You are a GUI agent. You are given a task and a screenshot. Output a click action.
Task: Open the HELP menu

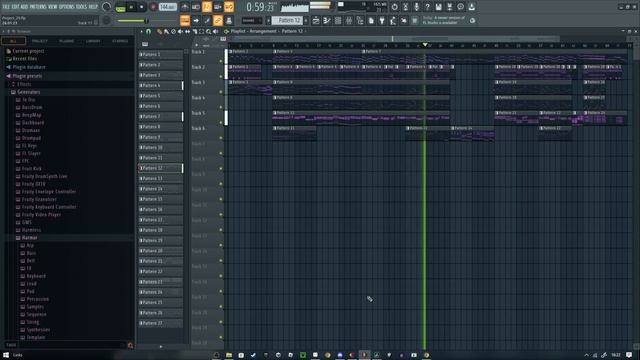(x=93, y=7)
